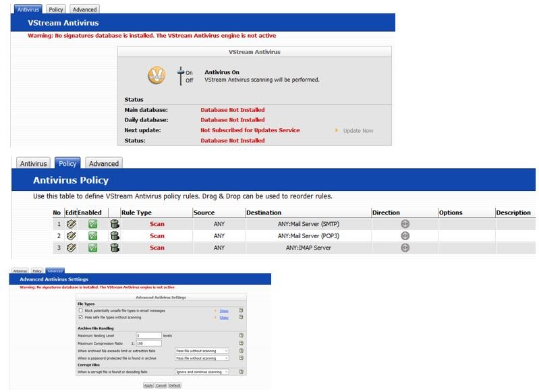
Task: Open help for Maximum Compression Ratio
Action: (241, 343)
